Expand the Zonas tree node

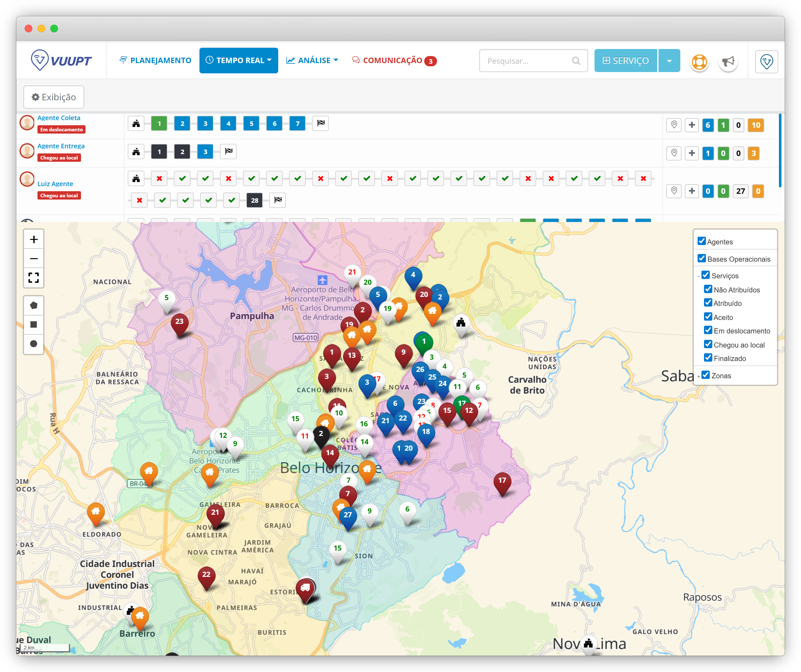[x=699, y=377]
